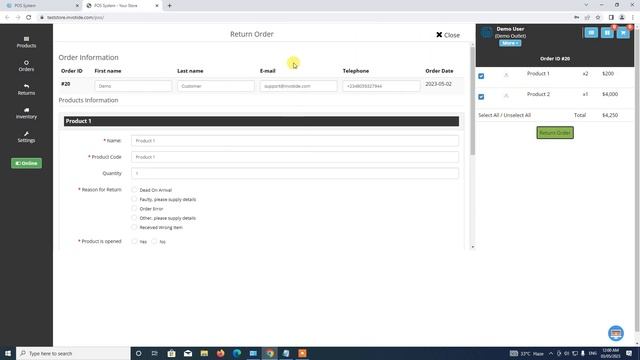Expand the More dropdown under Demo User
Screen dimensions: 640x360
coord(510,43)
